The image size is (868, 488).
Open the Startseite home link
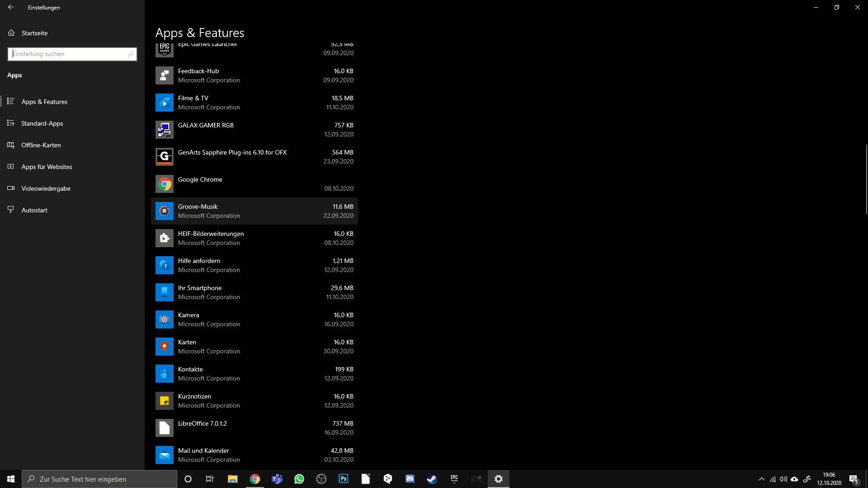34,33
